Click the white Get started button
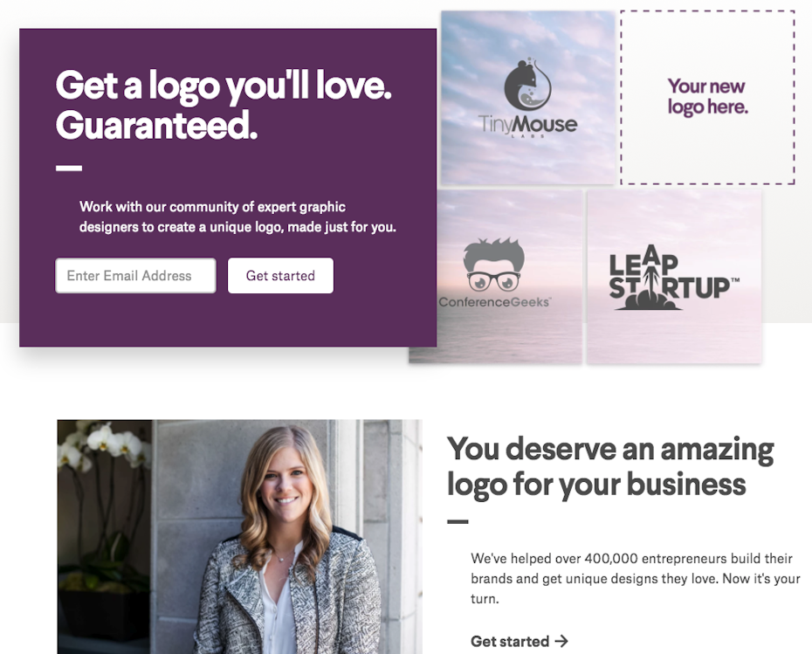Viewport: 812px width, 654px height. (x=280, y=275)
